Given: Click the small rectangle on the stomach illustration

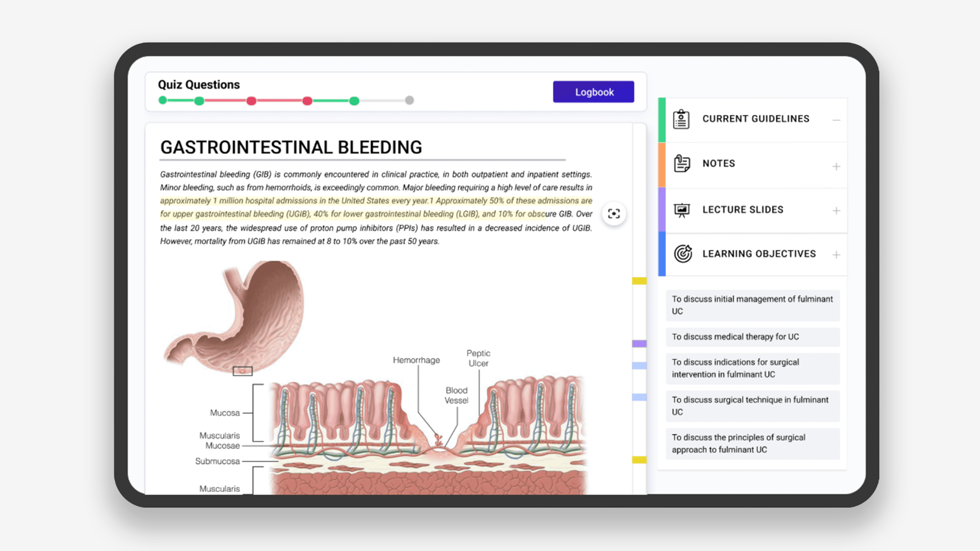Looking at the screenshot, I should [x=243, y=371].
